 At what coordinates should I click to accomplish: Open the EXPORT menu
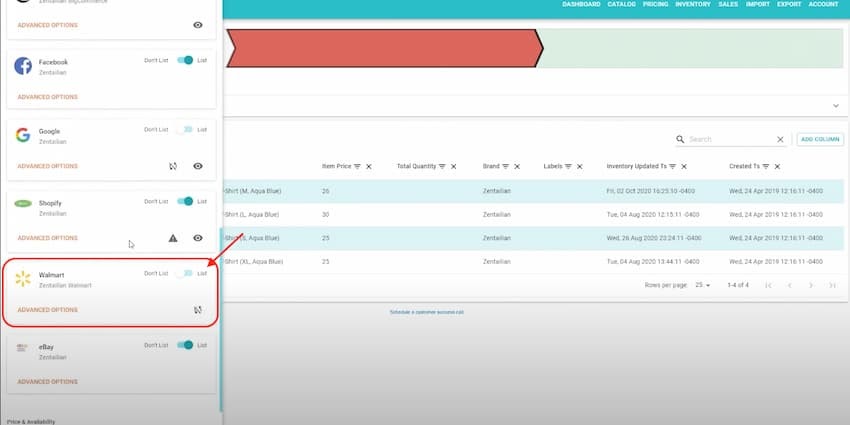(789, 4)
